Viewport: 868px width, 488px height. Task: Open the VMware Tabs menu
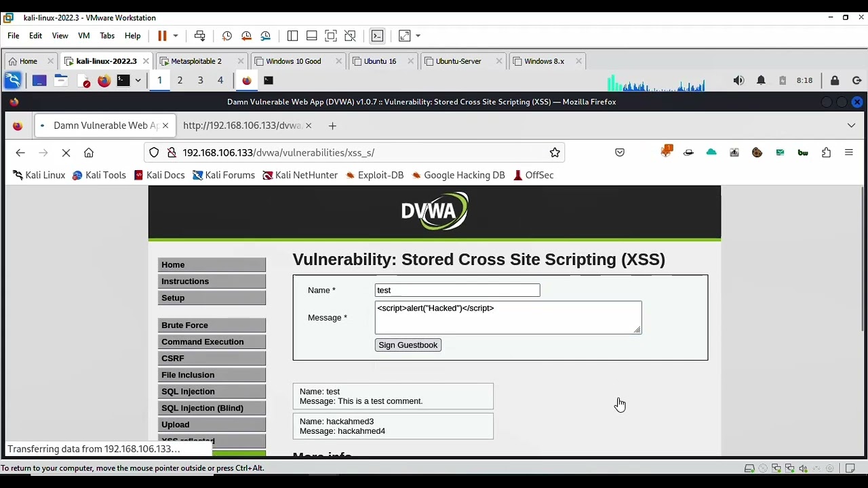click(107, 36)
